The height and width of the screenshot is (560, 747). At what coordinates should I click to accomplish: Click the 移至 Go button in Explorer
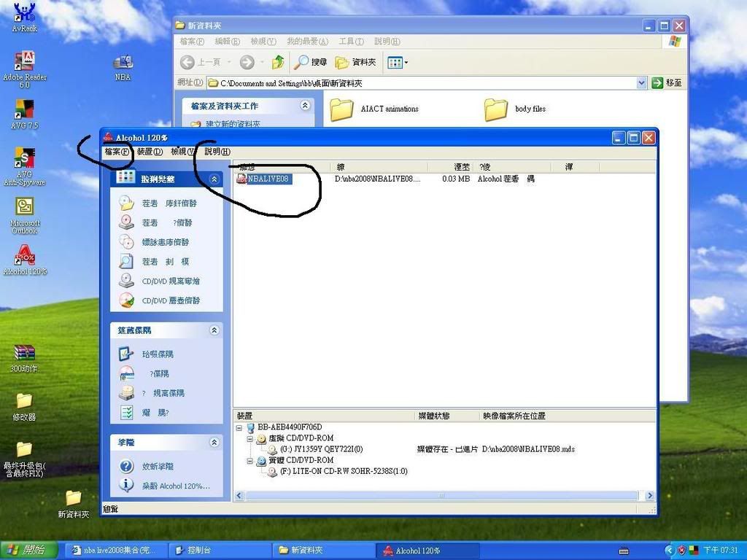click(667, 83)
